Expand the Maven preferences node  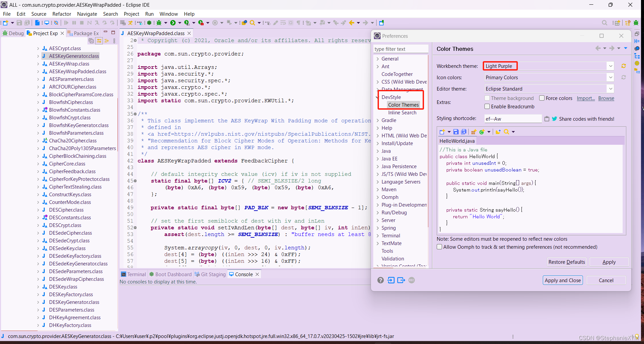pos(378,190)
